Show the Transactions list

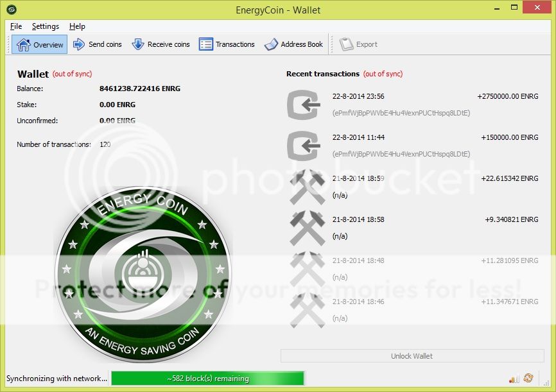pos(227,44)
